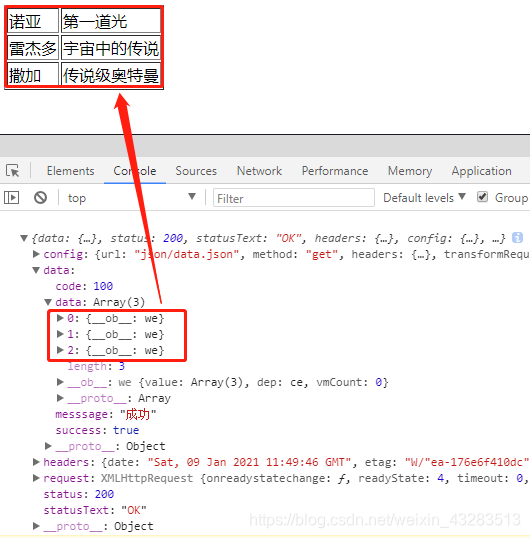Expand the __proto__: Array entry
Image resolution: width=530 pixels, height=538 pixels.
click(x=60, y=398)
